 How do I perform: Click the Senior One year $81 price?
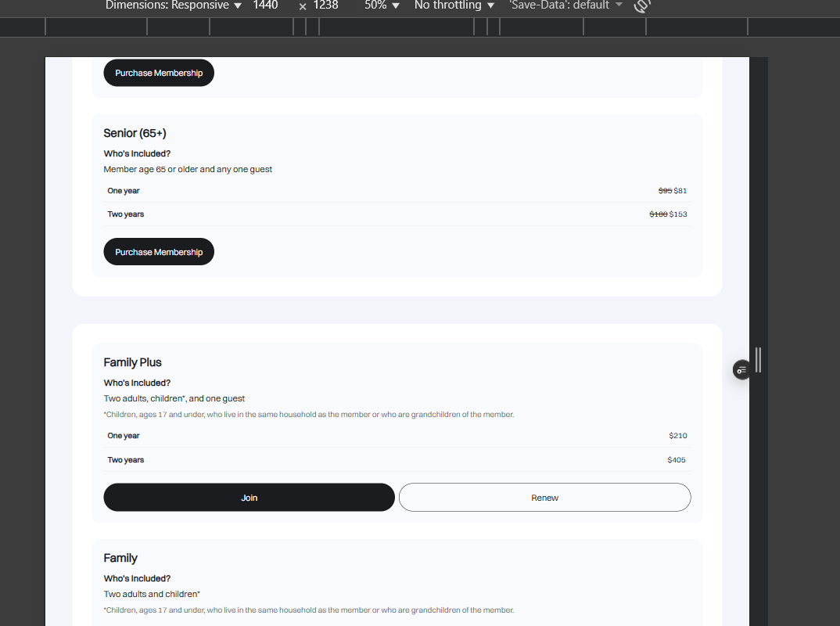tap(680, 191)
